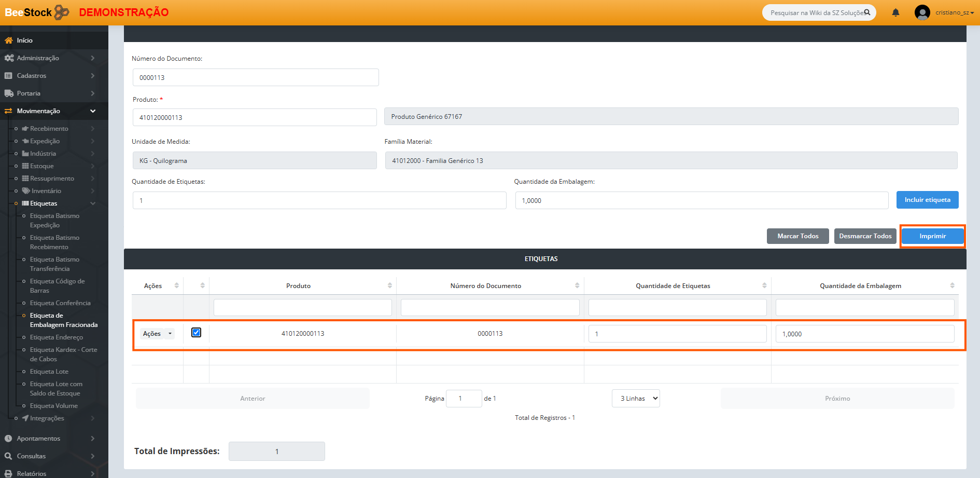Open the 3 Linhas page size dropdown
Screen dimensions: 980x478
click(636, 399)
